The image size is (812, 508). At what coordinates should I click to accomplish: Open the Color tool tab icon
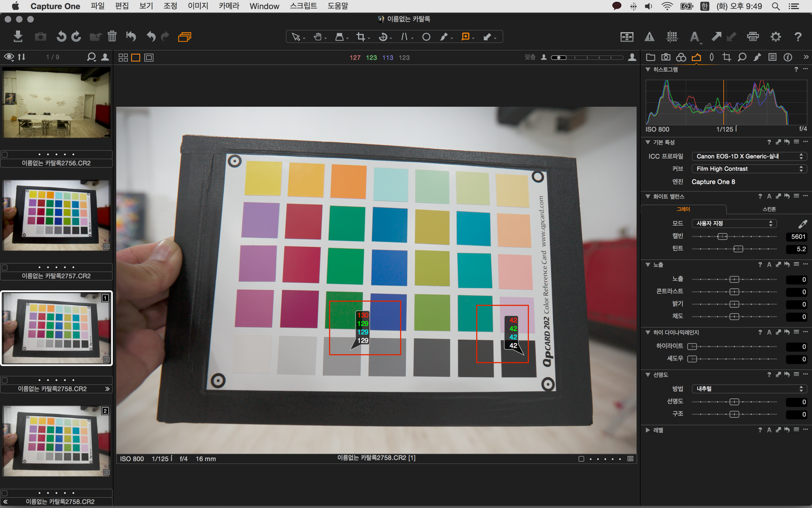pos(681,57)
